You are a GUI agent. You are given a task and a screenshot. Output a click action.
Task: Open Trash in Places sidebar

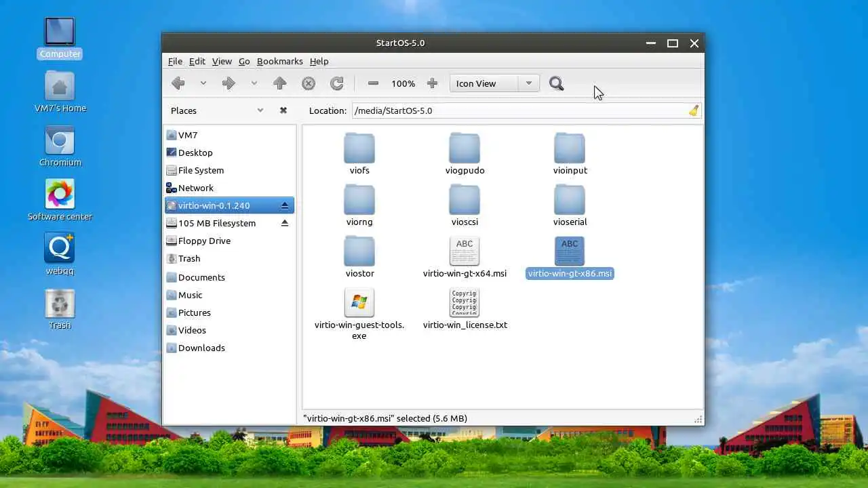tap(229, 258)
